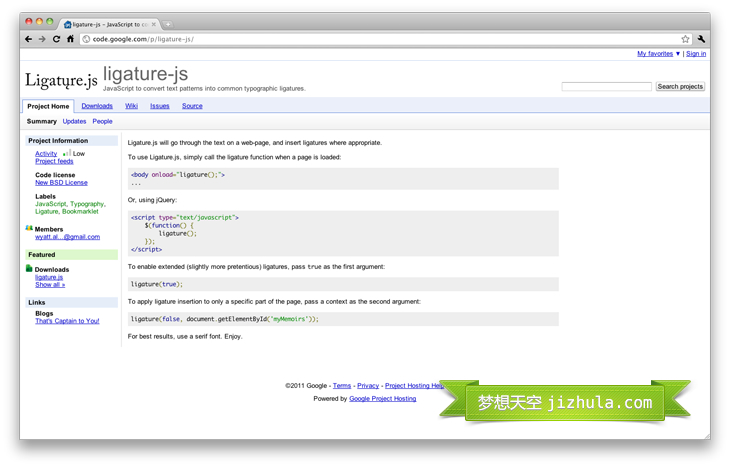
Task: Open My favorites dropdown
Action: pyautogui.click(x=658, y=54)
